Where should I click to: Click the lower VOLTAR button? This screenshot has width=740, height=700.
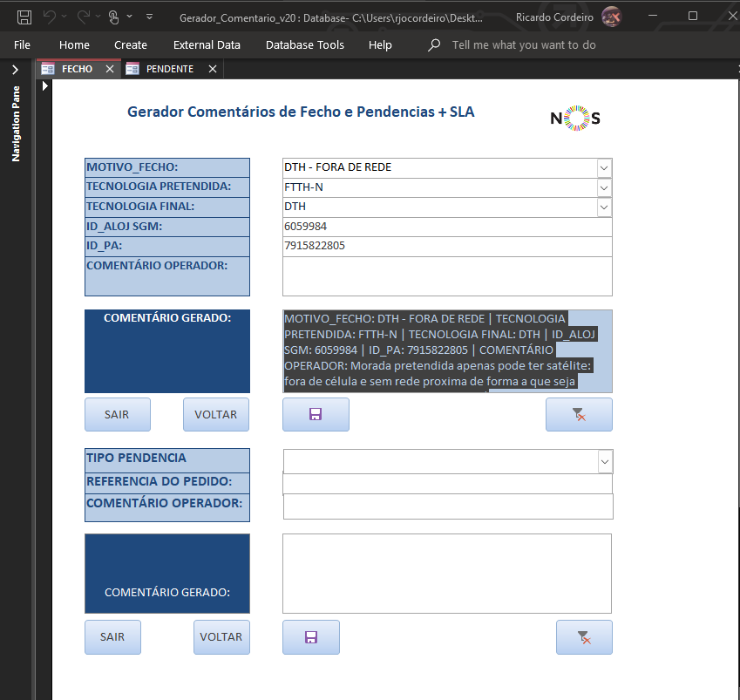pos(221,637)
